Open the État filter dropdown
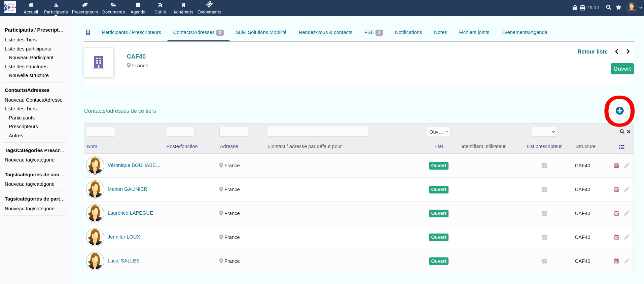The width and height of the screenshot is (644, 284). click(438, 132)
